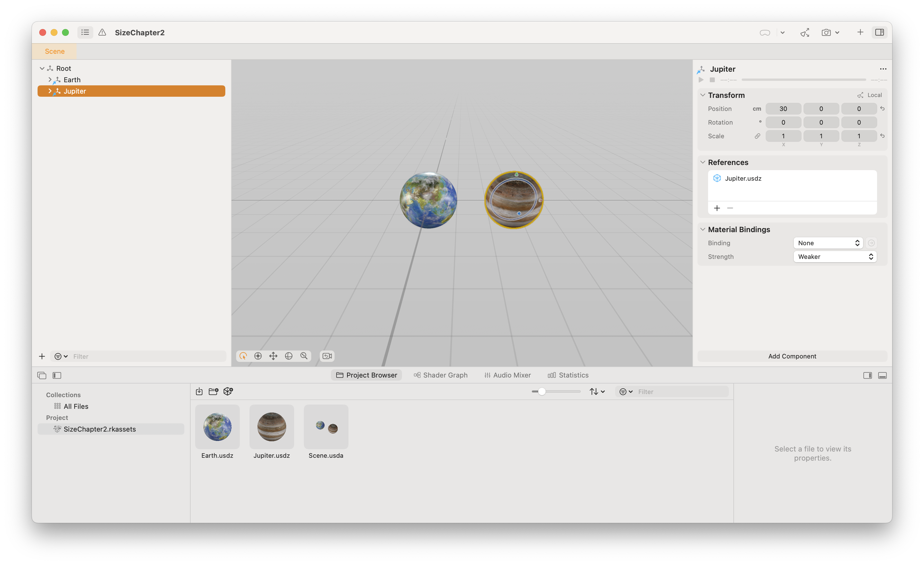
Task: Click the warning triangle icon in title bar
Action: (x=102, y=33)
